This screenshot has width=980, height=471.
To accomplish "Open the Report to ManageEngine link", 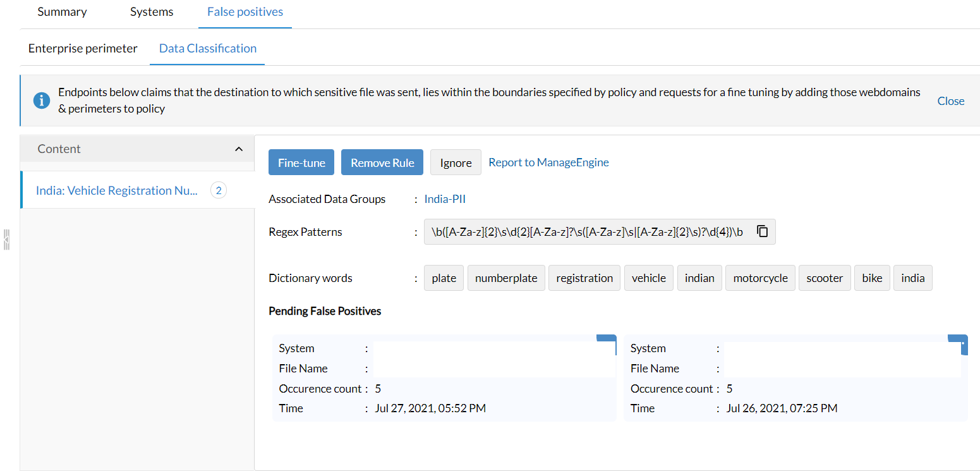I will point(548,162).
